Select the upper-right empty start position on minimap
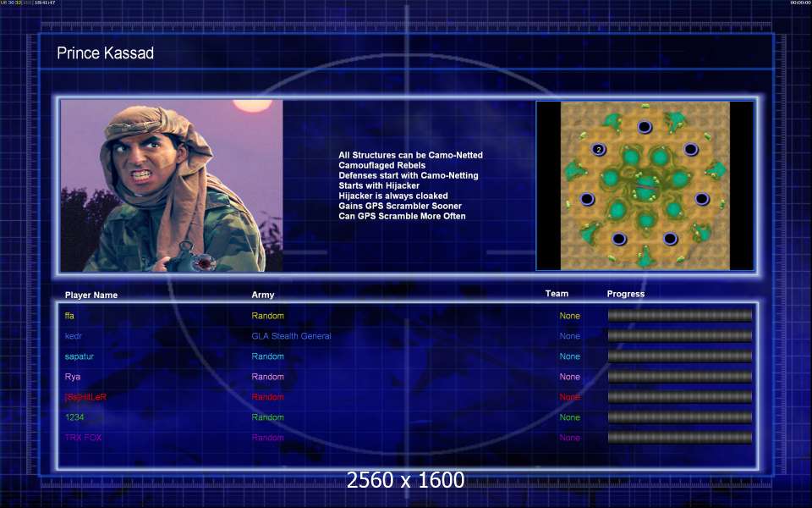Image resolution: width=812 pixels, height=508 pixels. tap(691, 149)
